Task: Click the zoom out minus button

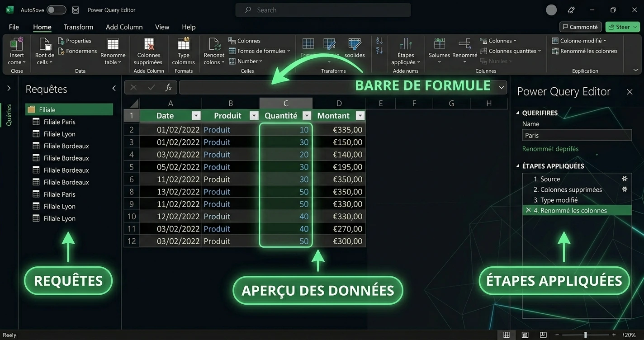Action: [x=557, y=335]
